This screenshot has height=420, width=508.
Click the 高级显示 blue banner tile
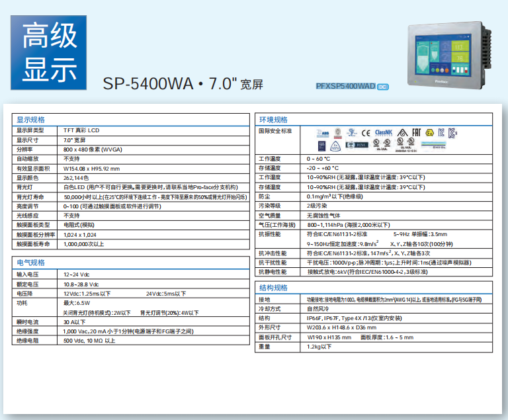click(x=48, y=52)
